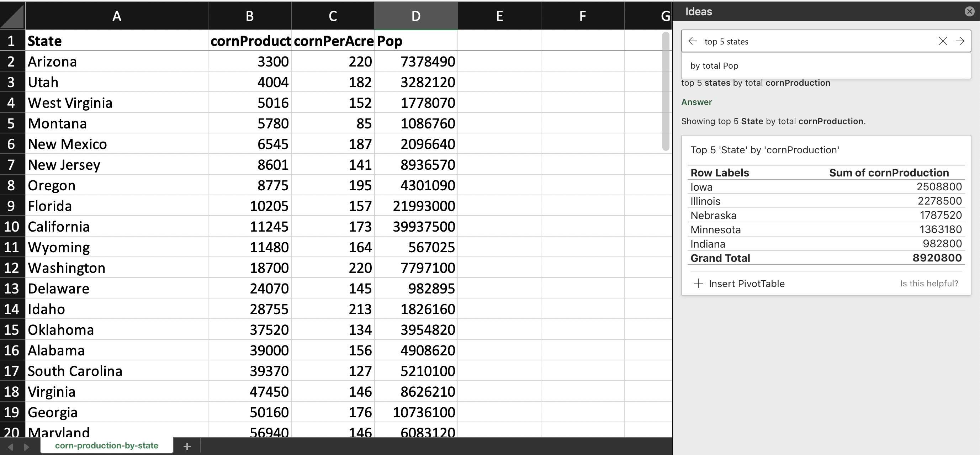Select the column A header
This screenshot has height=455, width=980.
pyautogui.click(x=116, y=16)
